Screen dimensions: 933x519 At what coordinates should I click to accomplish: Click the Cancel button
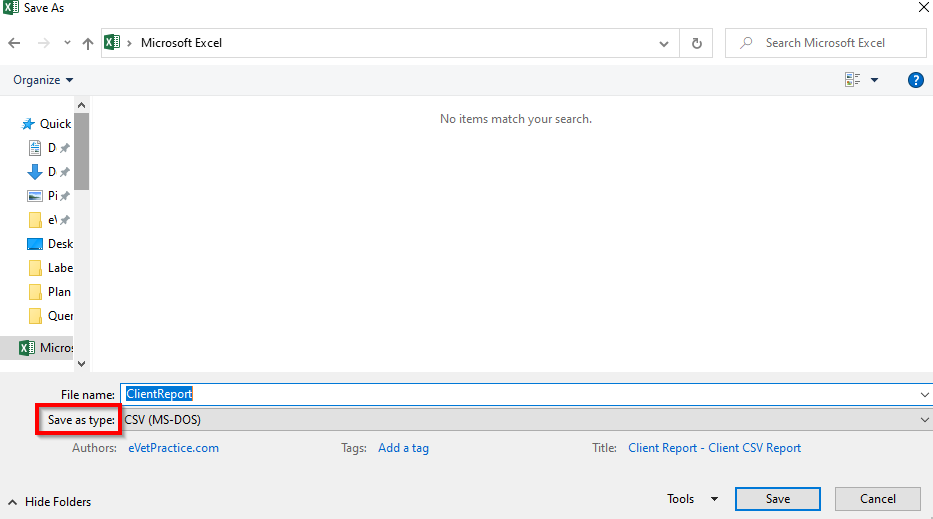(x=878, y=499)
